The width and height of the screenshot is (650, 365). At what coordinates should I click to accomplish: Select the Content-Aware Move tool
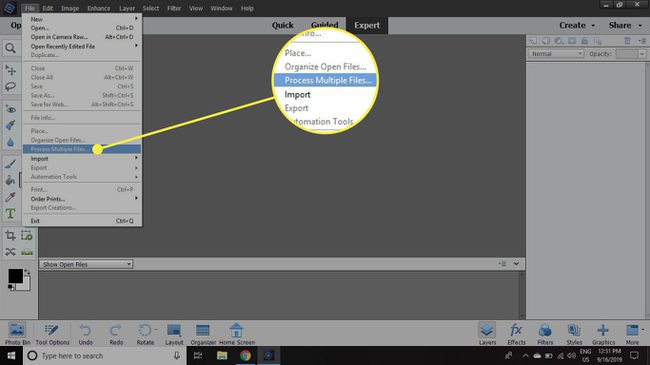(10, 252)
